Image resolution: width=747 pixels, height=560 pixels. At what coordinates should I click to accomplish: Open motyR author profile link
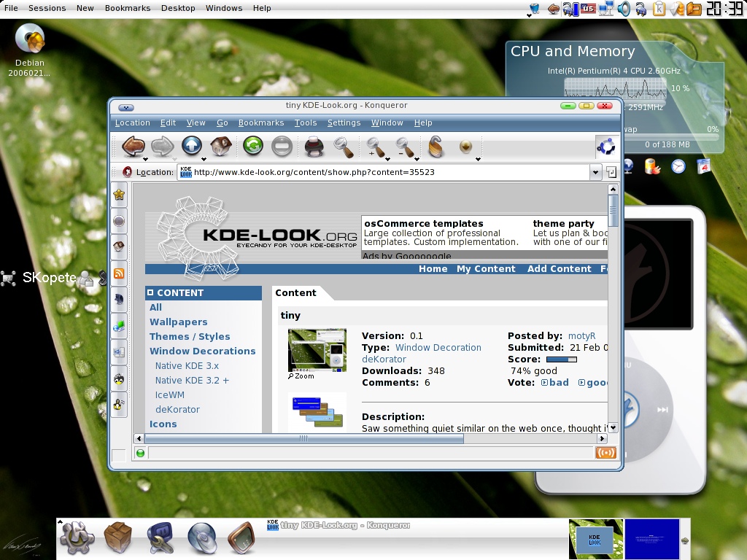coord(581,335)
